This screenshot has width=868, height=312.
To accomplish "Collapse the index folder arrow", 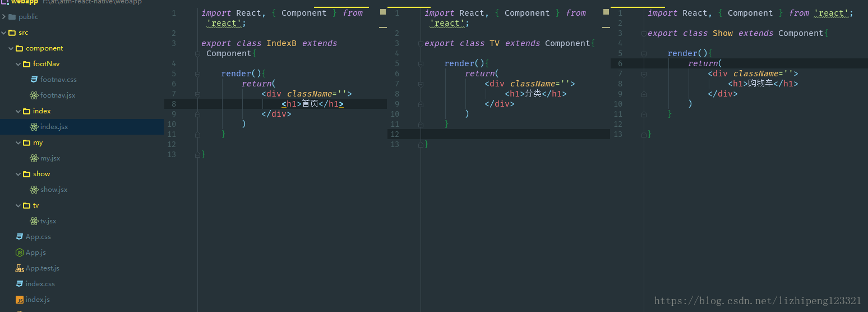I will tap(19, 111).
